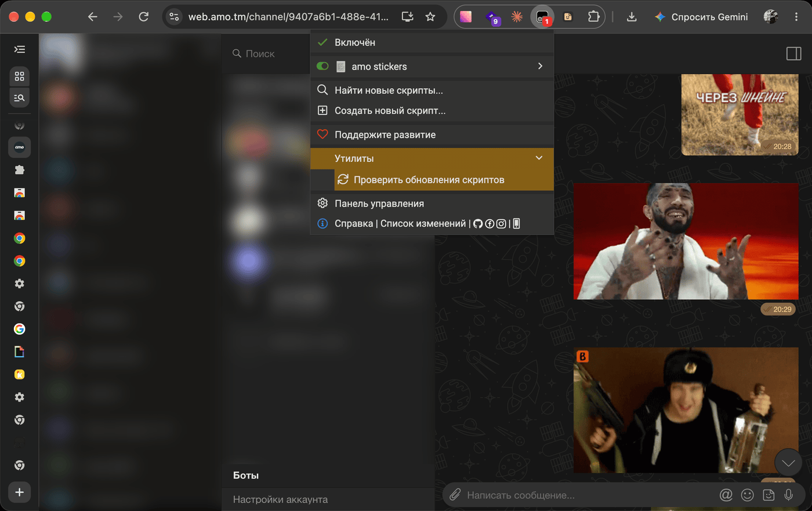Toggle the right side panel icon
The width and height of the screenshot is (812, 511).
click(x=793, y=53)
